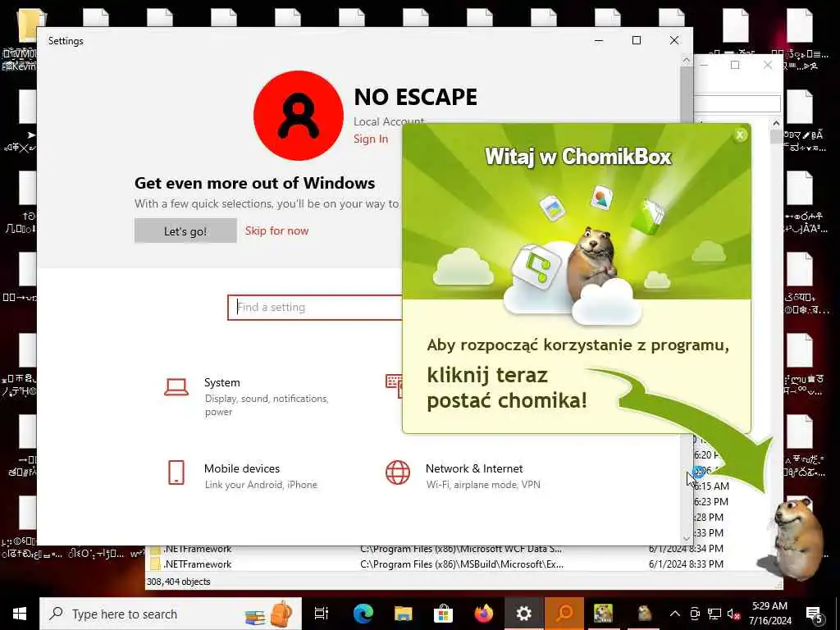840x630 pixels.
Task: Focus the Find a setting search box
Action: (315, 308)
